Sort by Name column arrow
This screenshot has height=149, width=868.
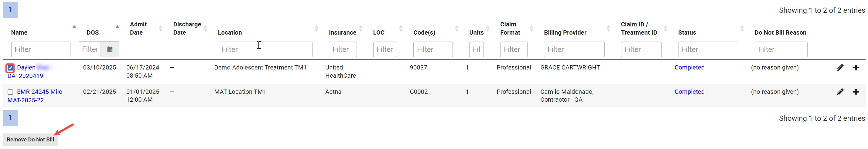74,27
